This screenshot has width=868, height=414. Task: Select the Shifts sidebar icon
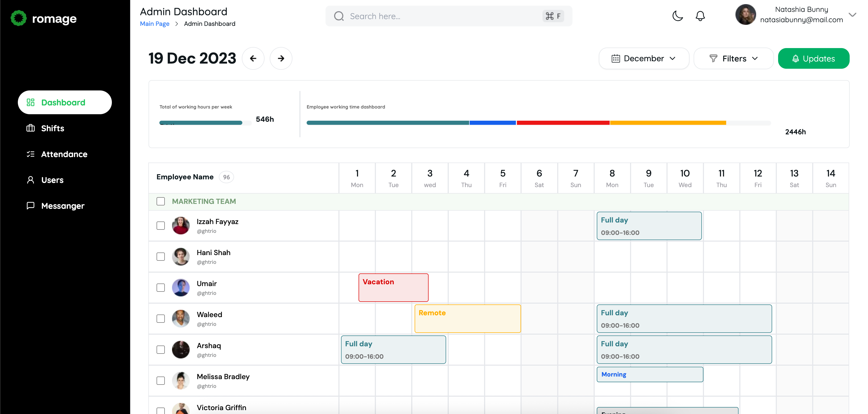[31, 128]
